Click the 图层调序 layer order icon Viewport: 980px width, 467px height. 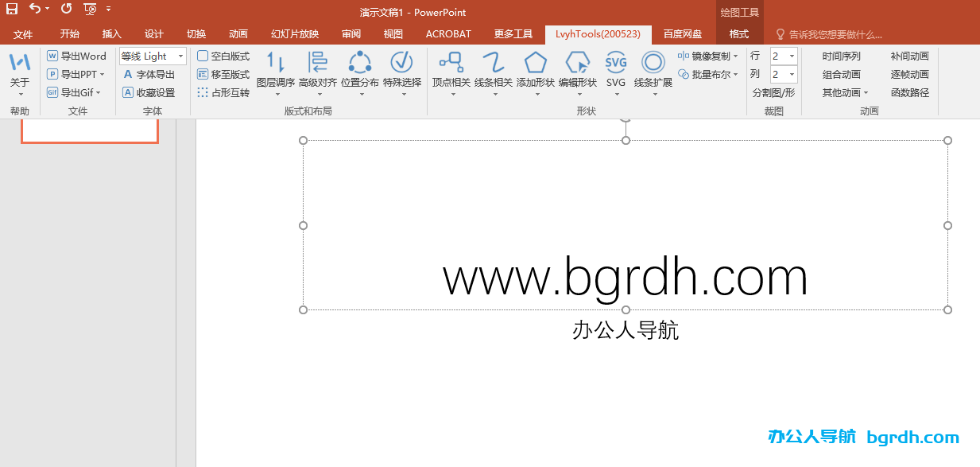click(276, 63)
